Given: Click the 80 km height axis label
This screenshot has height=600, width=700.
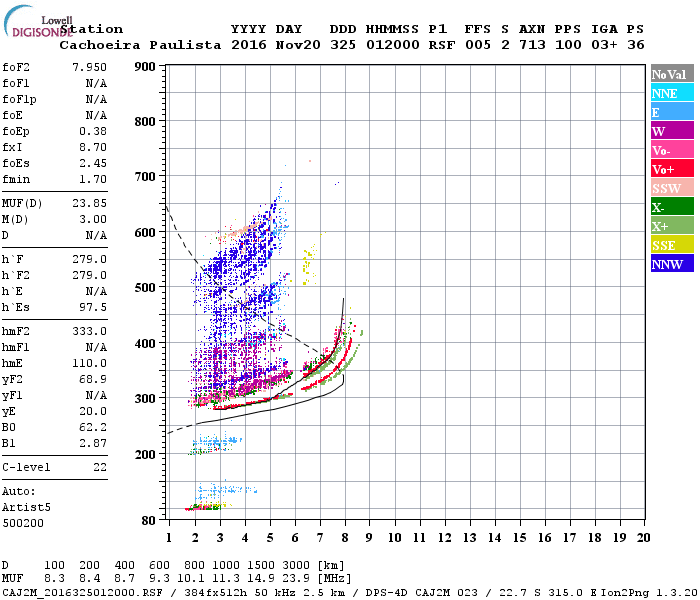Looking at the screenshot, I should tap(149, 521).
